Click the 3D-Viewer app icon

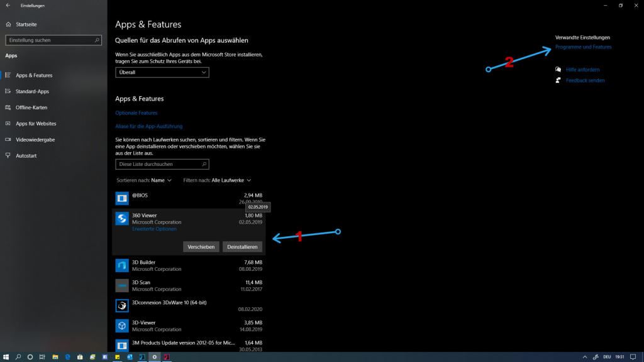[122, 326]
